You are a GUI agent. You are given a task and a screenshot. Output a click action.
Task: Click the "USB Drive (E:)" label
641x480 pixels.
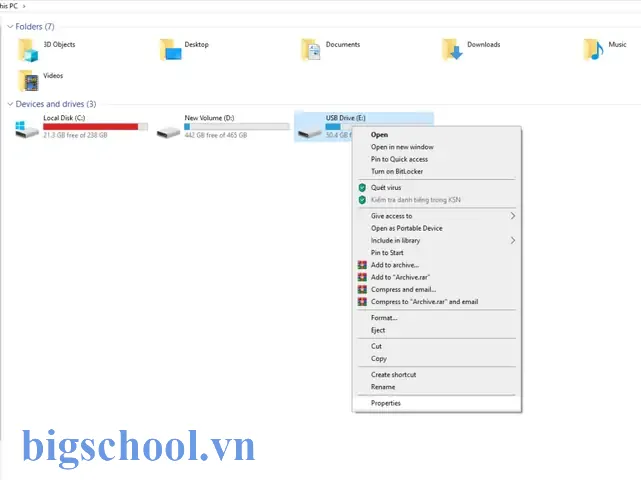pyautogui.click(x=345, y=118)
